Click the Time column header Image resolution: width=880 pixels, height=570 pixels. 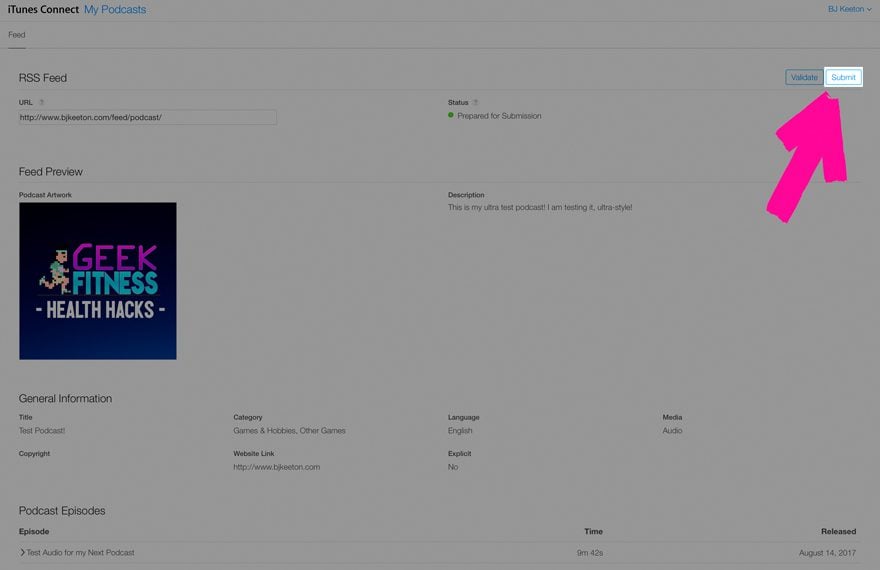(x=593, y=531)
